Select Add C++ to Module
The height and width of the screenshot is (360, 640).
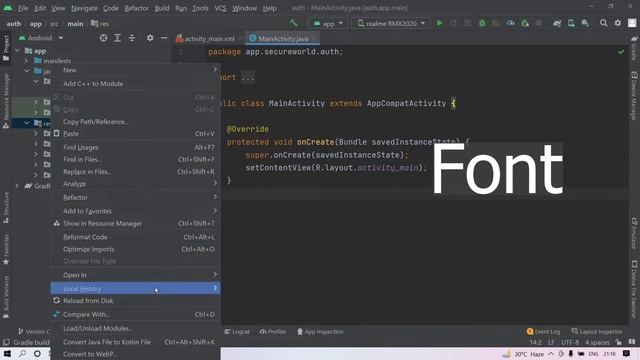point(136,84)
